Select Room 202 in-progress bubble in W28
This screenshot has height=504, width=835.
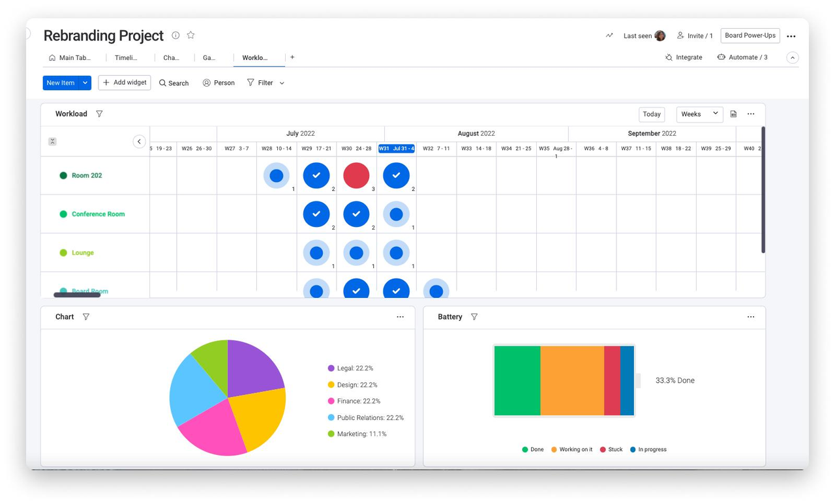(277, 175)
